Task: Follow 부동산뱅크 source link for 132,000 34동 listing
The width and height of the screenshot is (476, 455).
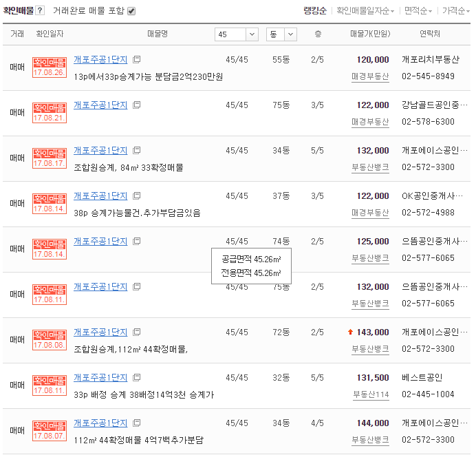Action: click(370, 167)
